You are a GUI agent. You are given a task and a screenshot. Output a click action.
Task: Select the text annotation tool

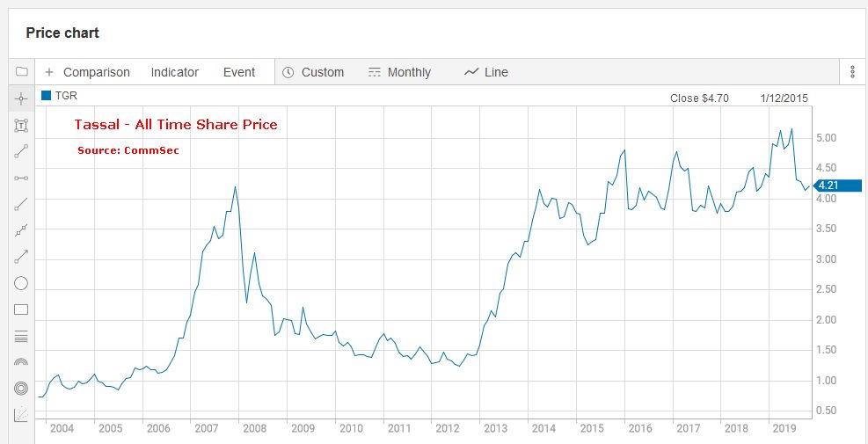click(x=22, y=125)
